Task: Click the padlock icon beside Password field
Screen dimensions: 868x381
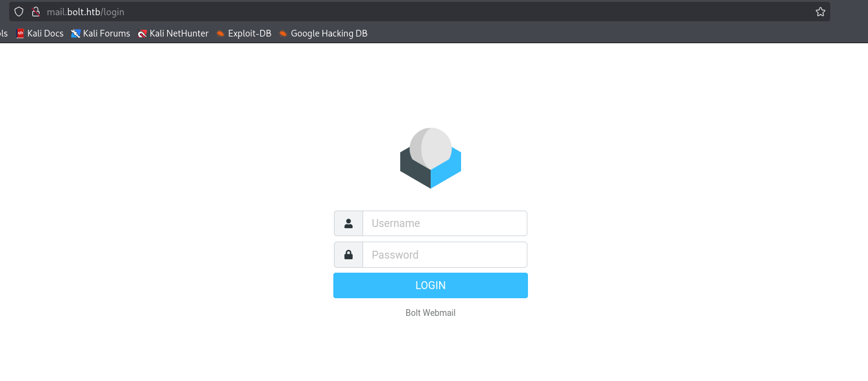Action: click(349, 255)
